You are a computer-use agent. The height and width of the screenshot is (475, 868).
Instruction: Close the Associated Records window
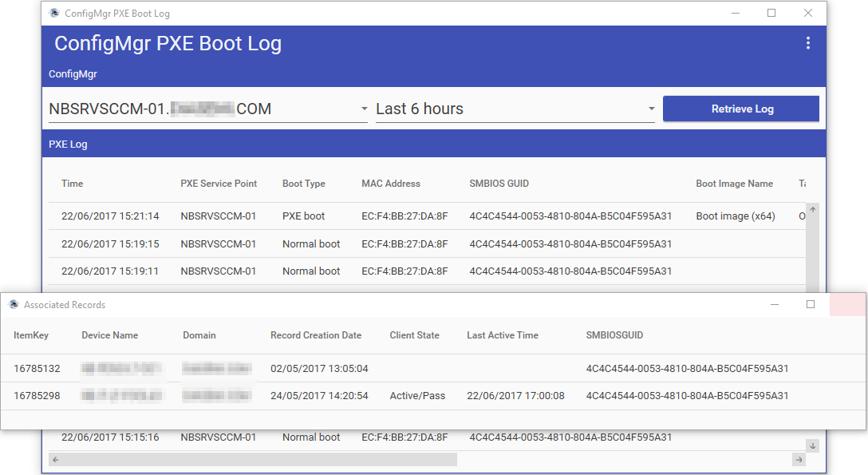[x=847, y=304]
